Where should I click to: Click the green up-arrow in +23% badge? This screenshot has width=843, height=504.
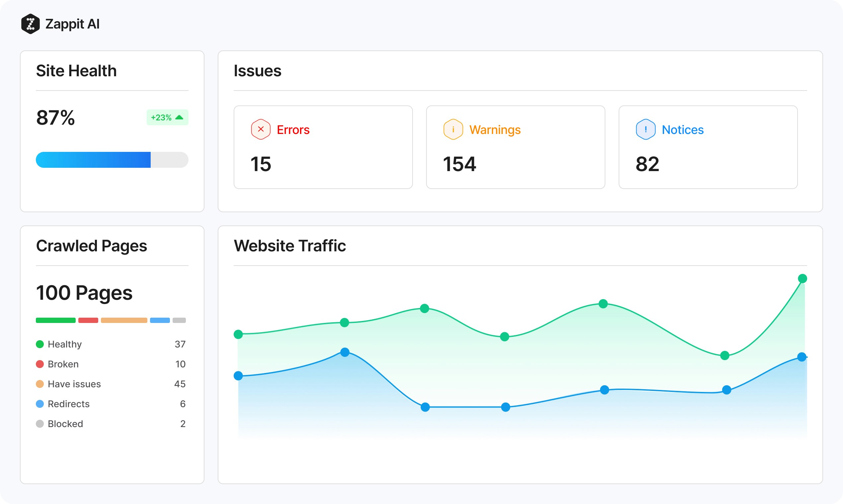179,117
